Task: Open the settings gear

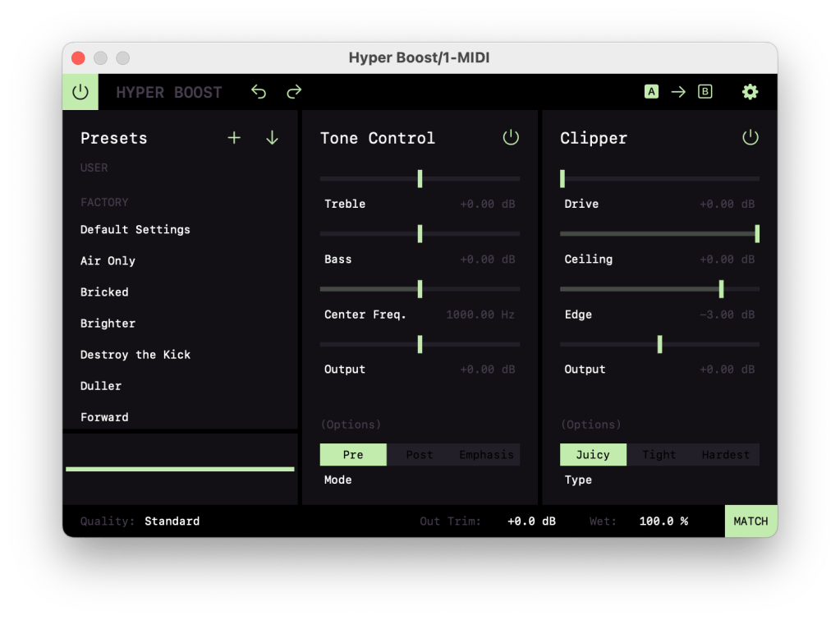Action: 750,92
